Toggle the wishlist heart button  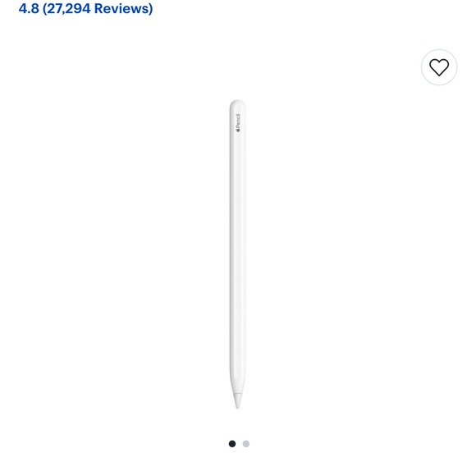coord(439,67)
